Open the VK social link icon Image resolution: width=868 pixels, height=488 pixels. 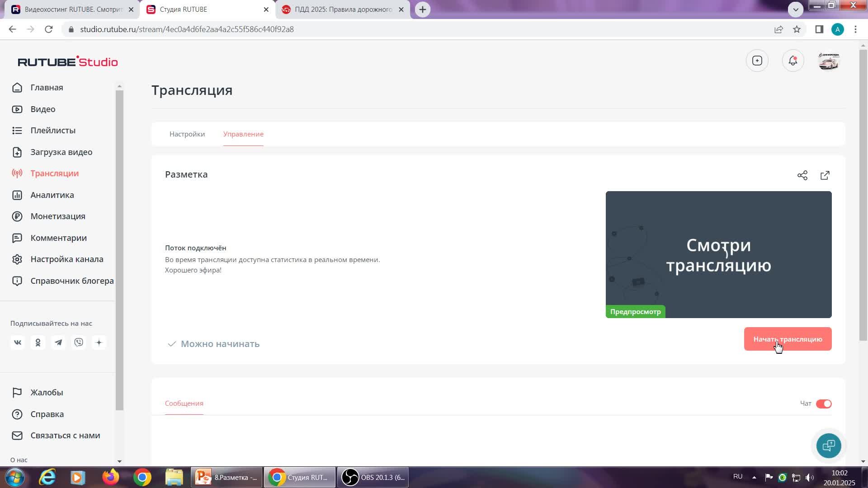[x=18, y=343]
